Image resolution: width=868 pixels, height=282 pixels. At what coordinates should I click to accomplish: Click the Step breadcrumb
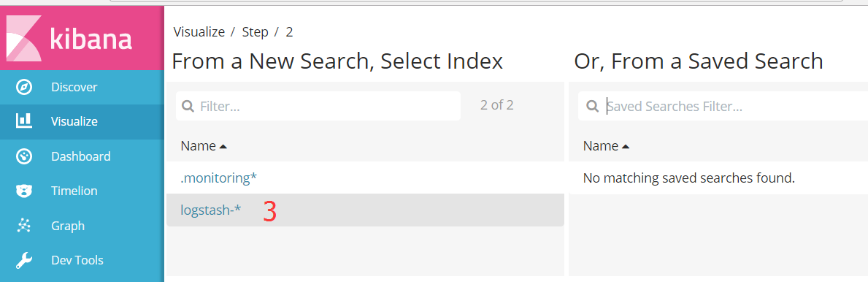coord(256,32)
